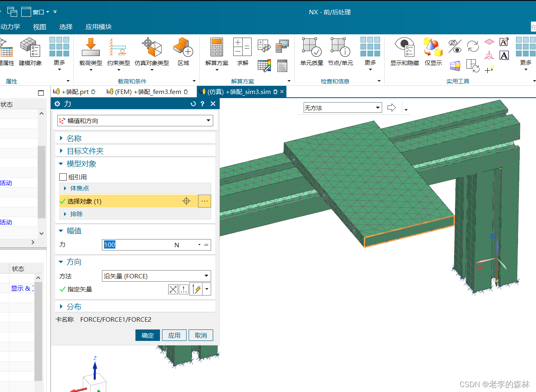Image resolution: width=536 pixels, height=392 pixels.
Task: Open the 载荷和条件 group options arrow
Action: coord(194,81)
